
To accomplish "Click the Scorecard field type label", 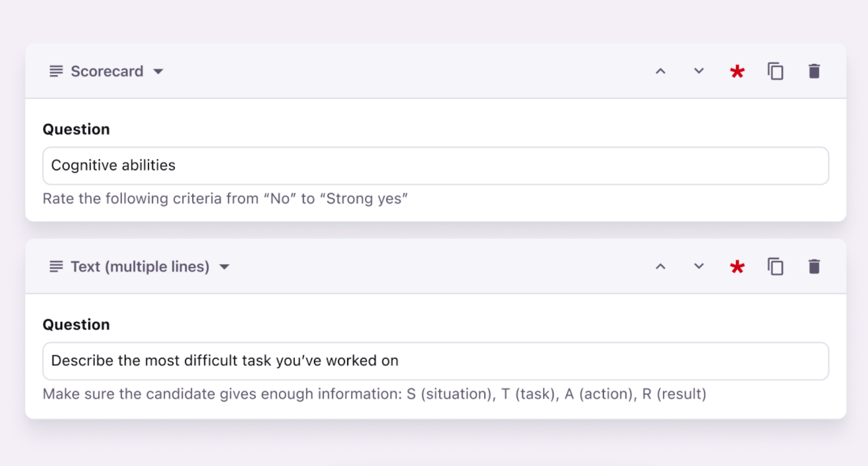I will tap(107, 71).
